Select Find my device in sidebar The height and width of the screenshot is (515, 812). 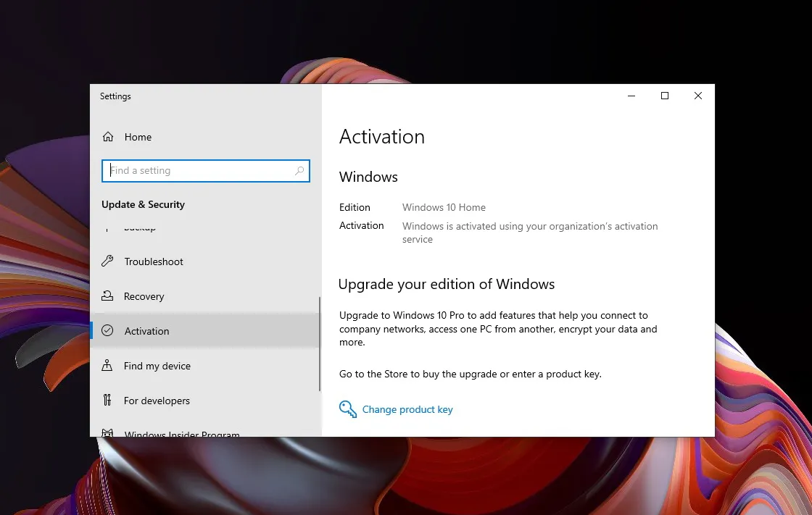click(x=157, y=366)
